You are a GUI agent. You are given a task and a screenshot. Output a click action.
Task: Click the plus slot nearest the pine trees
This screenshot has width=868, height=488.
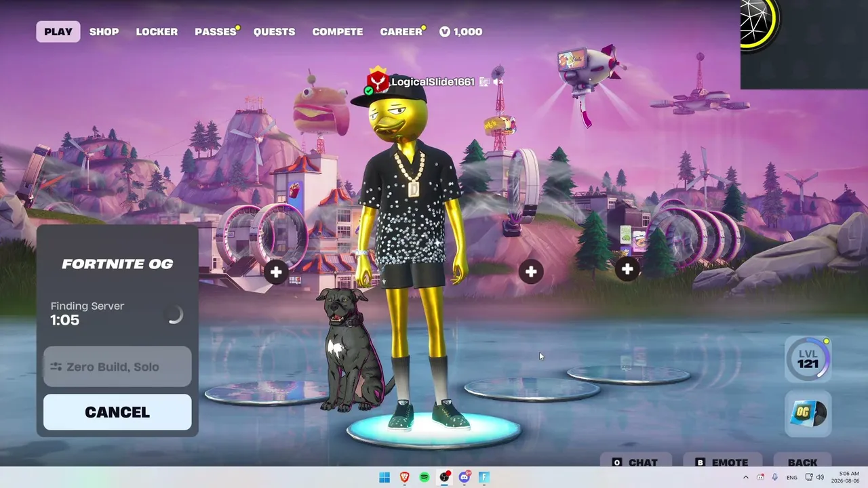627,269
